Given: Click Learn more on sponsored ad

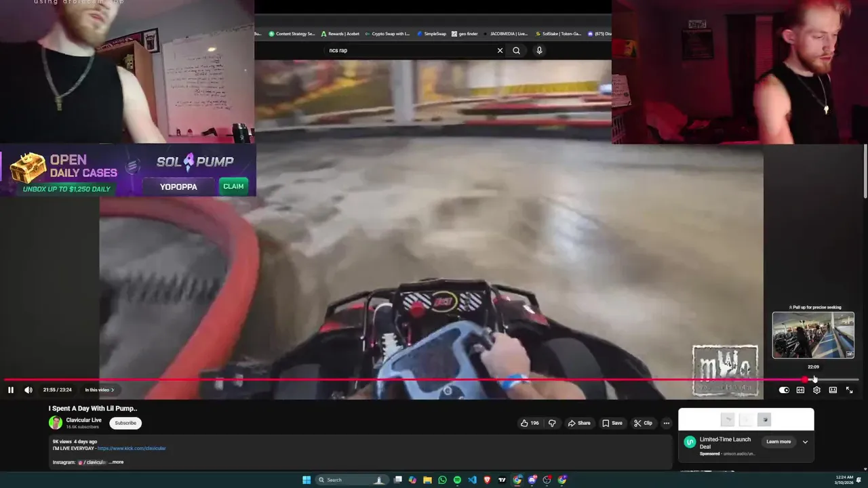Looking at the screenshot, I should pos(778,442).
